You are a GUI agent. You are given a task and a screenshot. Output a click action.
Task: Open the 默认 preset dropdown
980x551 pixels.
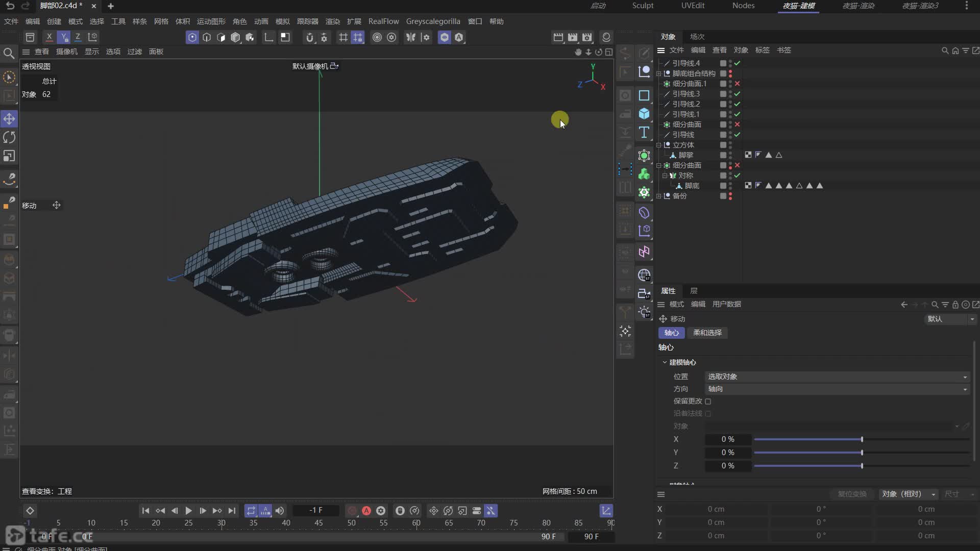click(x=950, y=319)
